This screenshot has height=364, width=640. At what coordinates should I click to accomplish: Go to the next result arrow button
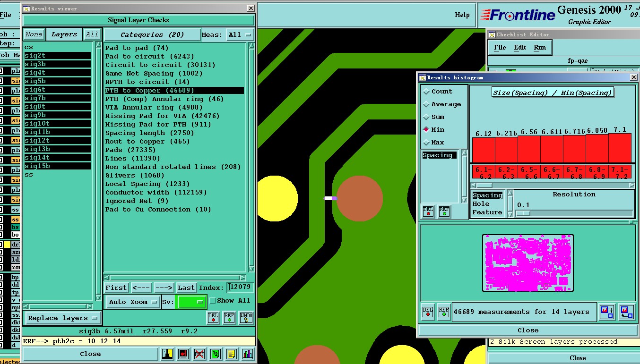pyautogui.click(x=164, y=288)
